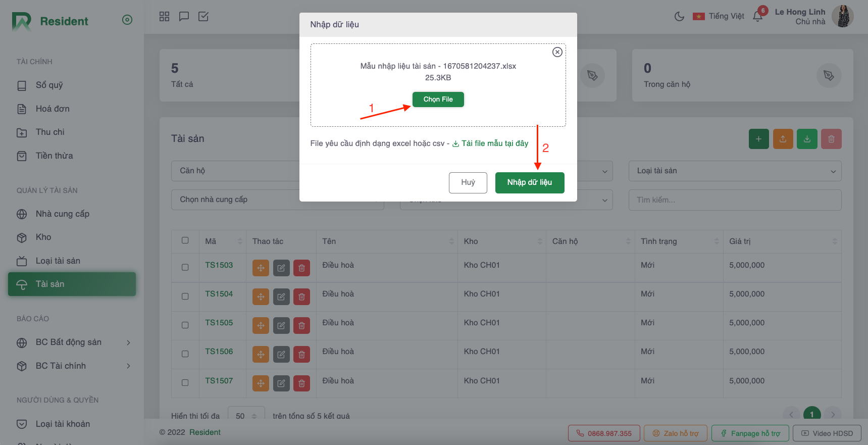Open the grid apps icon in top bar

click(x=164, y=17)
